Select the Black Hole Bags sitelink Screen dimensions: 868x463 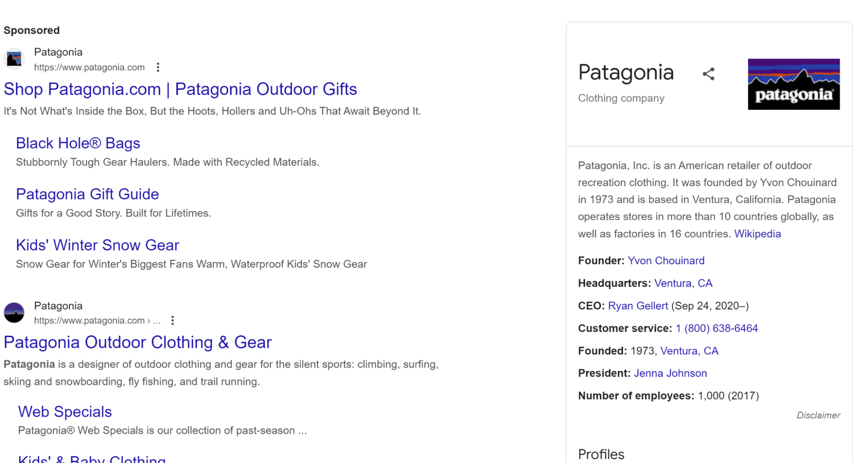click(x=78, y=143)
